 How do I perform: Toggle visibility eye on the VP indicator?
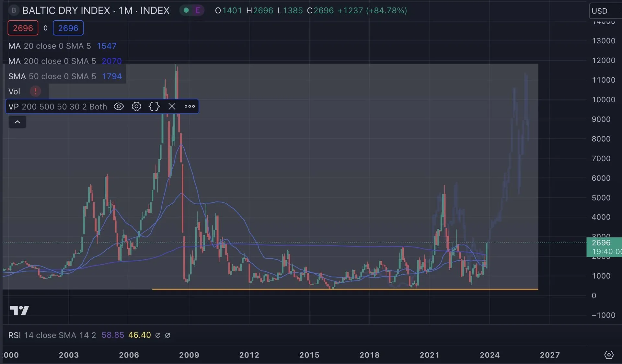[x=119, y=107]
